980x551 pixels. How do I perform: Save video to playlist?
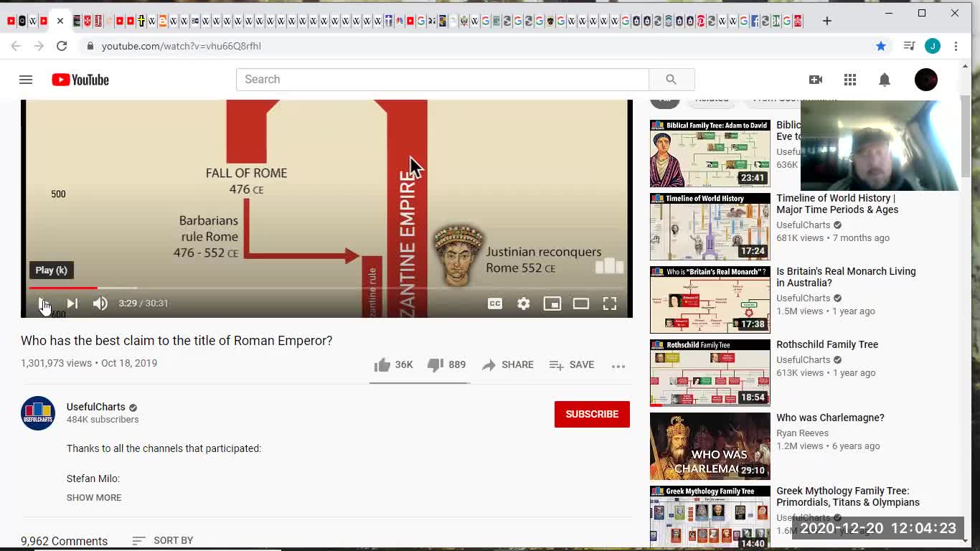[572, 365]
